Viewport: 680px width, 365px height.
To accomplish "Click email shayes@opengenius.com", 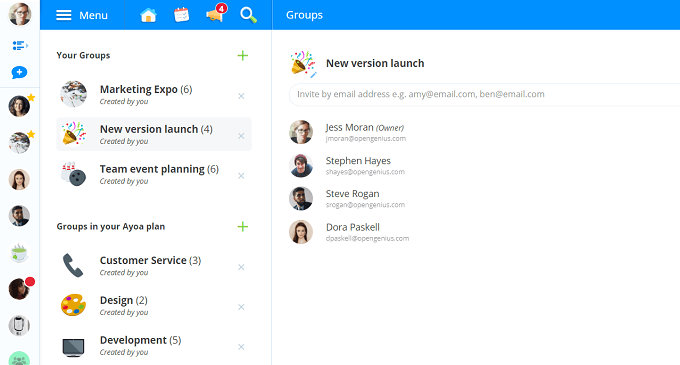I will point(365,172).
